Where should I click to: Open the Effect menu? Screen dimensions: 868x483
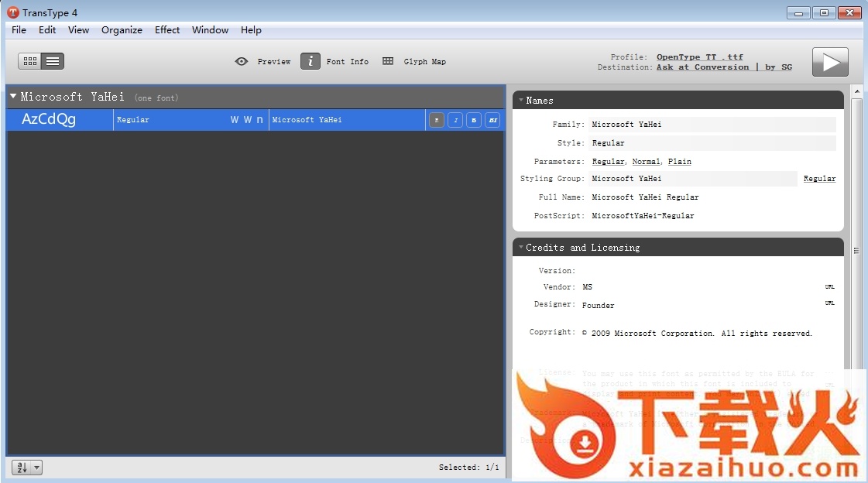click(x=167, y=30)
